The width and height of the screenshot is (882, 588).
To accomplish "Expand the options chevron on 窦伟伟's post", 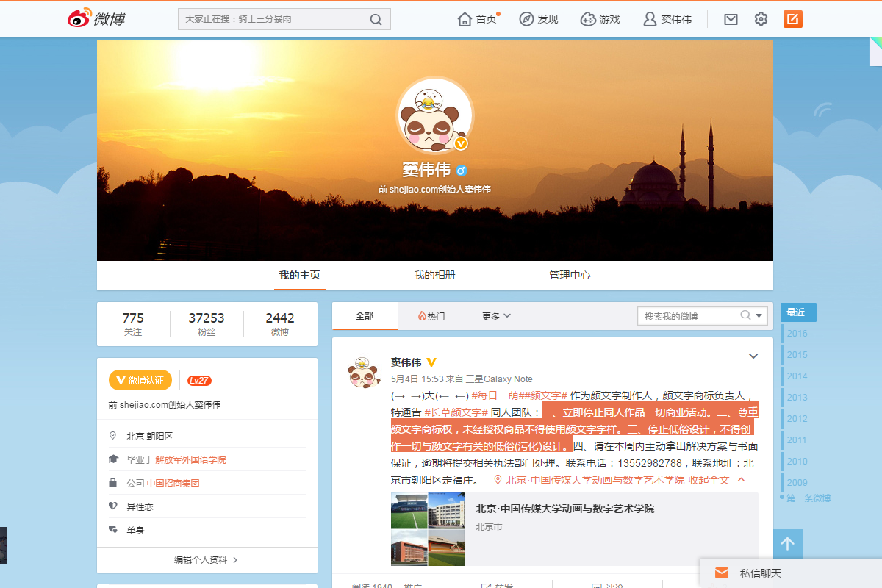I will [x=753, y=356].
